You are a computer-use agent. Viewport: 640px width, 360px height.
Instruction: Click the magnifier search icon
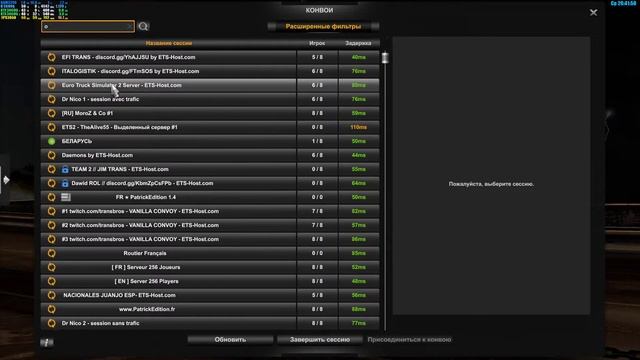143,27
